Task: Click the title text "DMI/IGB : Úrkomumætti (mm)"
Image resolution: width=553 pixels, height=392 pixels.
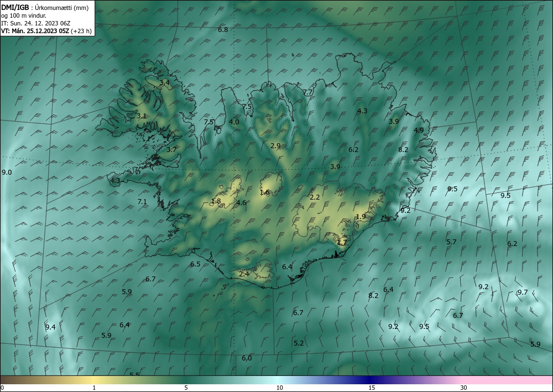Action: click(x=45, y=8)
